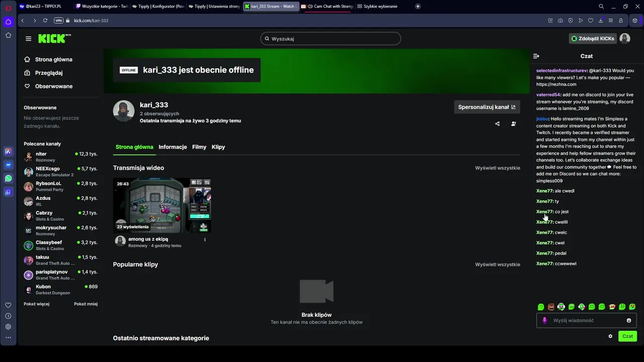This screenshot has width=644, height=362.
Task: Click the Opera downloads icon
Action: (x=601, y=21)
